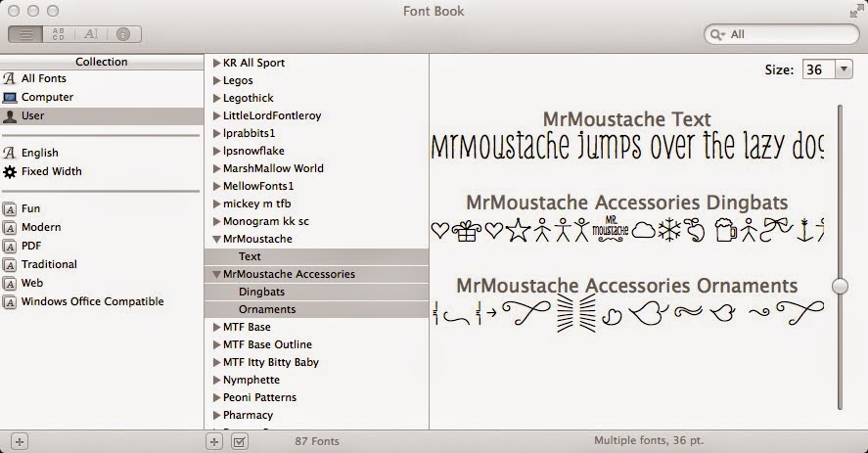
Task: Click the Multiple fonts, 36 pt. status
Action: coord(649,441)
